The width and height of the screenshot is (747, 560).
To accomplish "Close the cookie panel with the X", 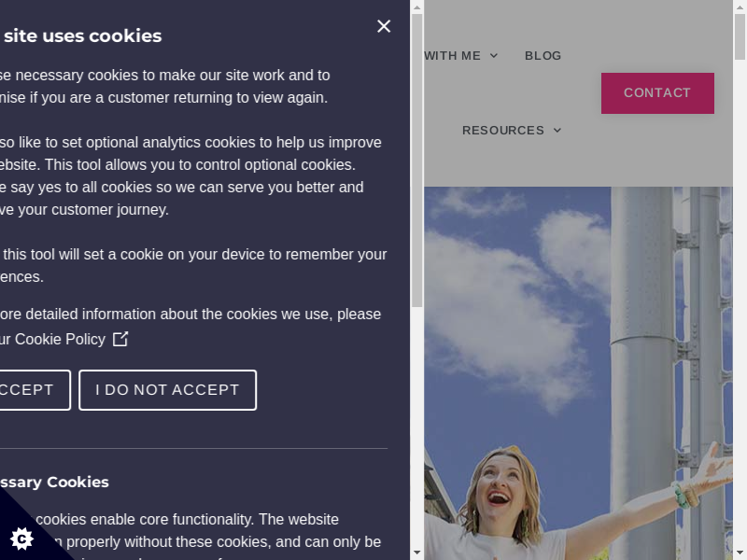I will [x=384, y=26].
